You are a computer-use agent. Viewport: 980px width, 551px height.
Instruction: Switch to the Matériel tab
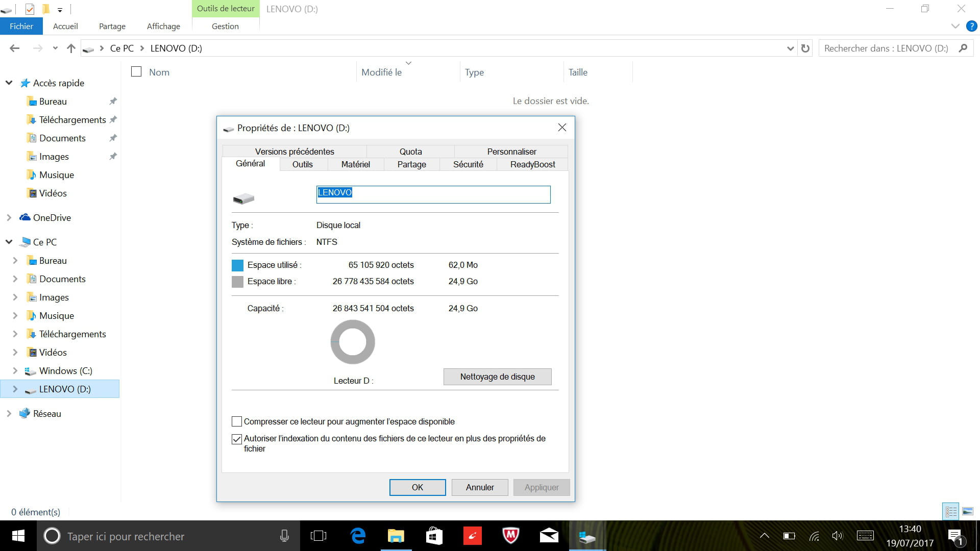point(356,164)
